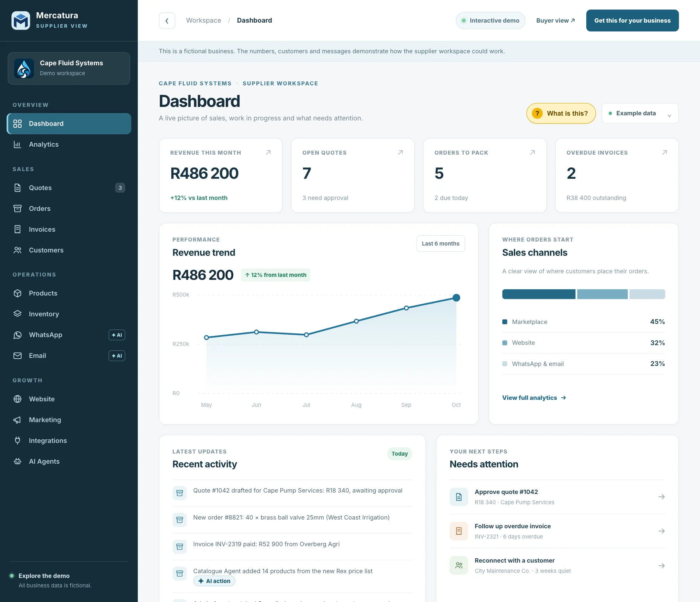700x602 pixels.
Task: Expand the Example data dropdown
Action: [x=640, y=113]
